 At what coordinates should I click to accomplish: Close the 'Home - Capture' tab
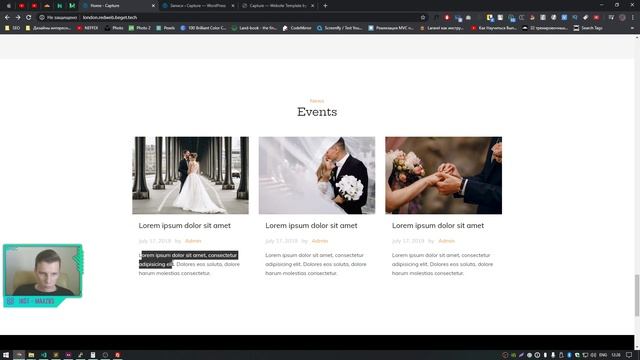click(153, 6)
